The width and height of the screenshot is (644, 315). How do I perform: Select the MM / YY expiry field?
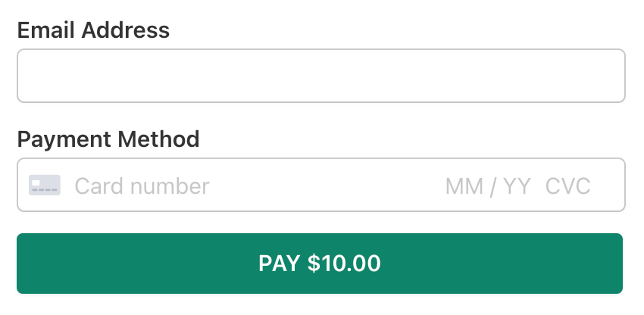click(x=488, y=186)
